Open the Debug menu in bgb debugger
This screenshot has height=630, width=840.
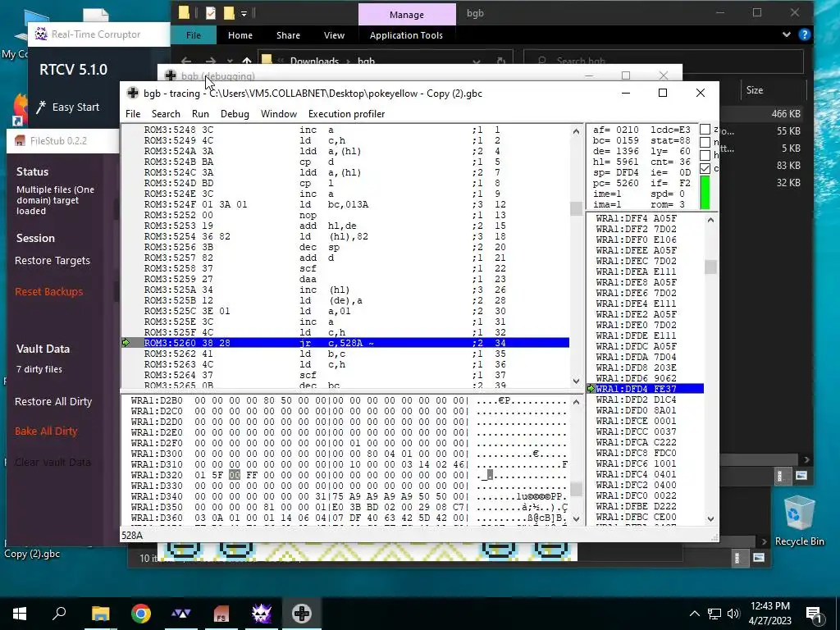coord(235,113)
